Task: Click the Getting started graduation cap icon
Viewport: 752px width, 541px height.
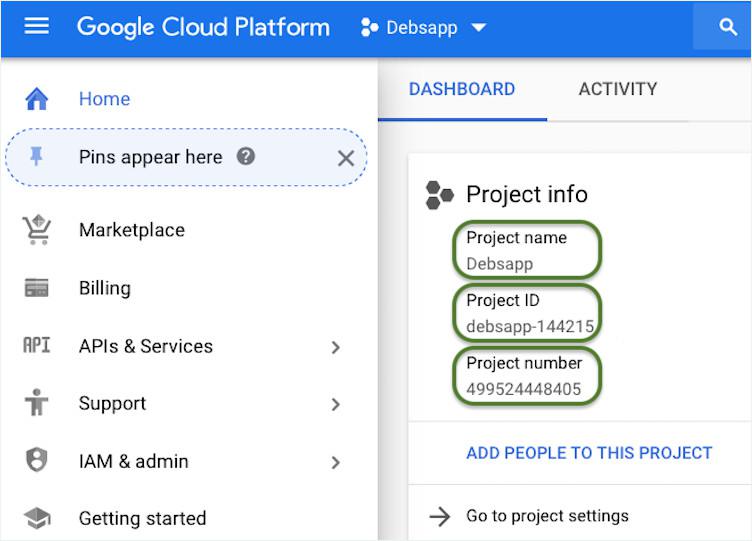Action: tap(37, 518)
